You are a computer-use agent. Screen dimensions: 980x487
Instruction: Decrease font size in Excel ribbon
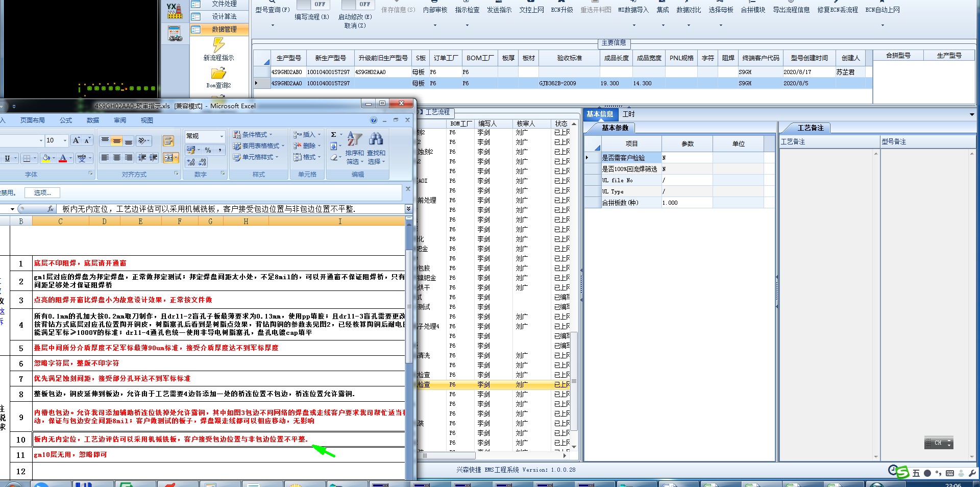coord(87,140)
